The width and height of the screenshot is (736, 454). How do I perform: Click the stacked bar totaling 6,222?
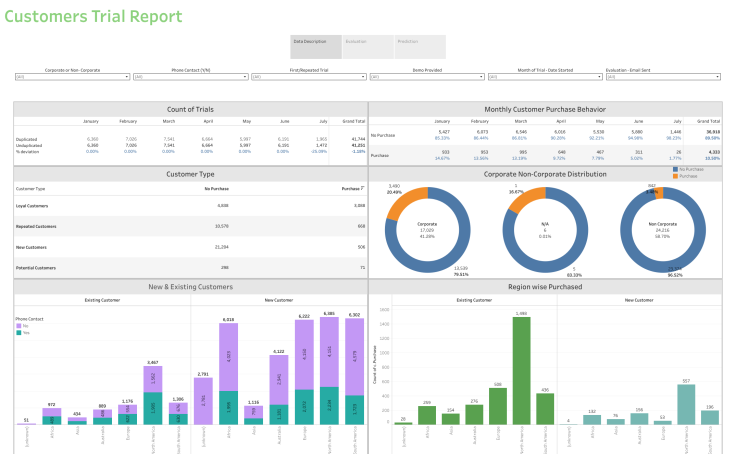point(304,372)
